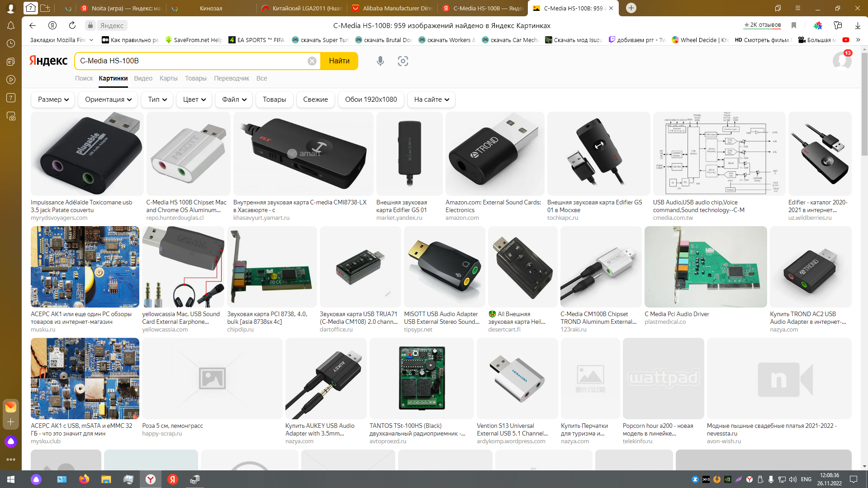This screenshot has height=488, width=868.
Task: Open the Цвет filter dropdown
Action: pyautogui.click(x=194, y=99)
